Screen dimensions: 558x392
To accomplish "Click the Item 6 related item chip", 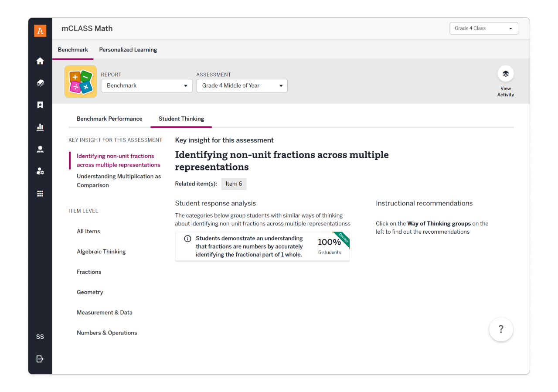I will pyautogui.click(x=234, y=184).
